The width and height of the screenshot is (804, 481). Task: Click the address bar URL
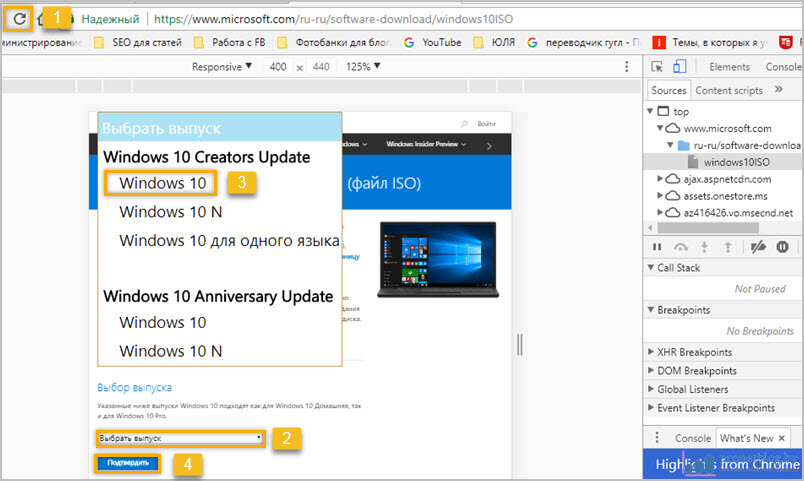coord(333,19)
